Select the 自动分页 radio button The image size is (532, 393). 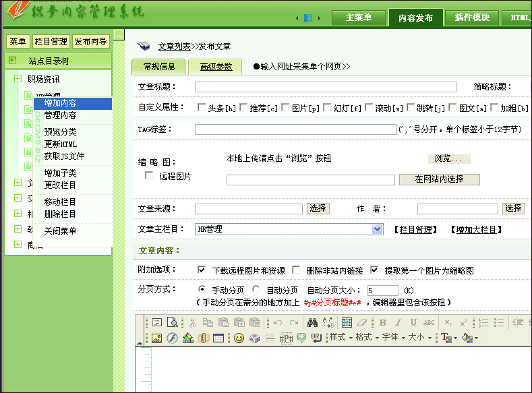[256, 289]
